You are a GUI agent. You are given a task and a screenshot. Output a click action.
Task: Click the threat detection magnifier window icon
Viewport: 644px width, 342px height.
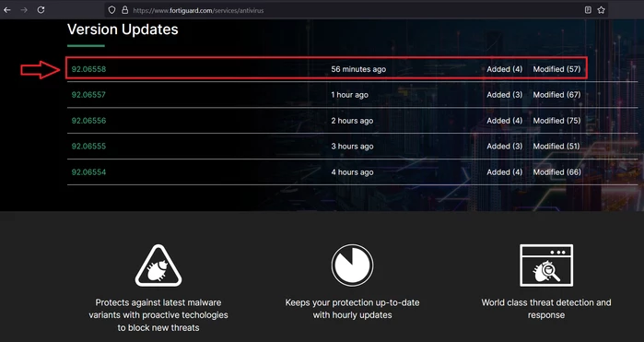pos(546,265)
